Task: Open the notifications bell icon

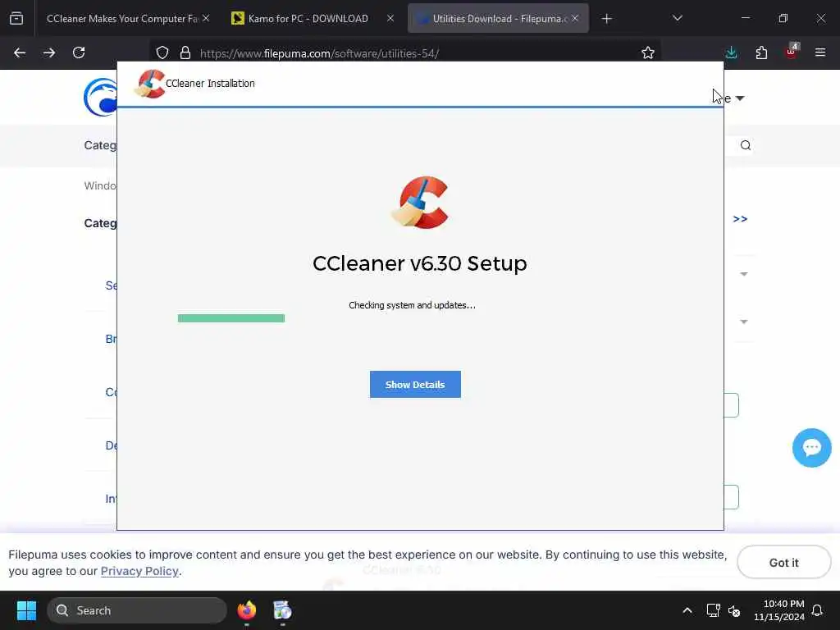Action: (x=818, y=610)
